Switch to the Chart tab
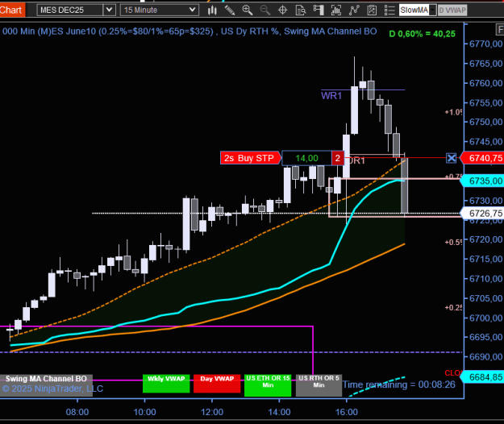This screenshot has height=424, width=504. (11, 10)
